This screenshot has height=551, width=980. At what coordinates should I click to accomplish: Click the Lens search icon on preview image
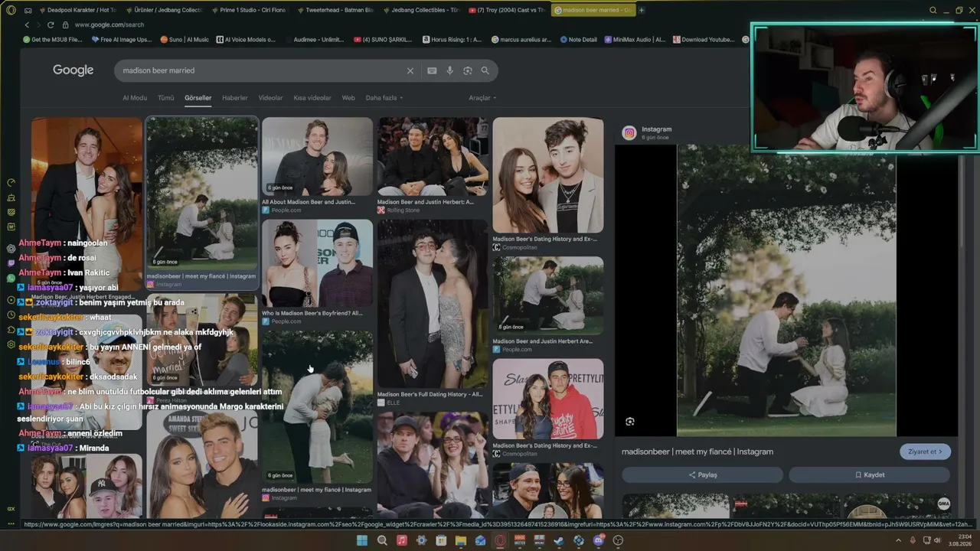pyautogui.click(x=629, y=422)
